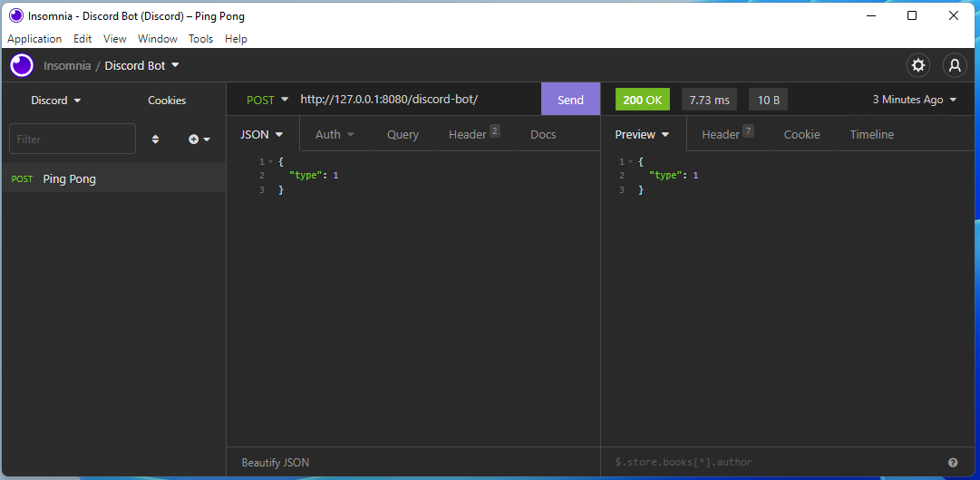
Task: Click the response JSONPath filter field
Action: pyautogui.click(x=773, y=463)
